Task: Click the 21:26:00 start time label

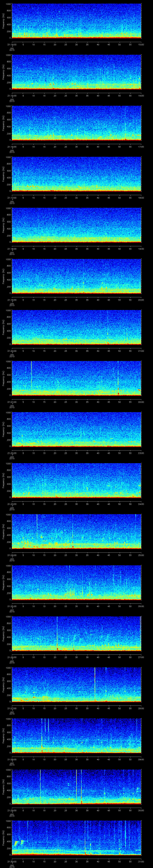Action: click(x=12, y=657)
